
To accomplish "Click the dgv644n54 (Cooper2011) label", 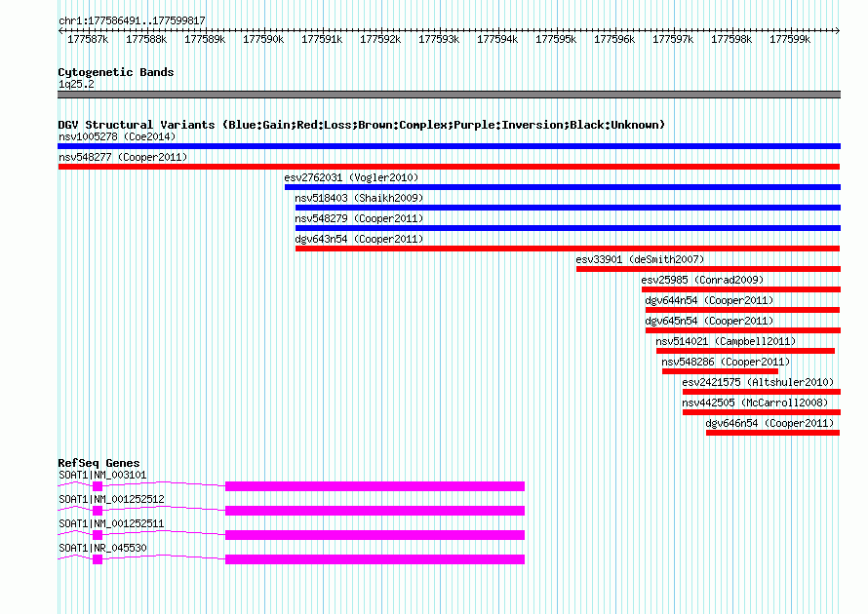I will click(709, 300).
